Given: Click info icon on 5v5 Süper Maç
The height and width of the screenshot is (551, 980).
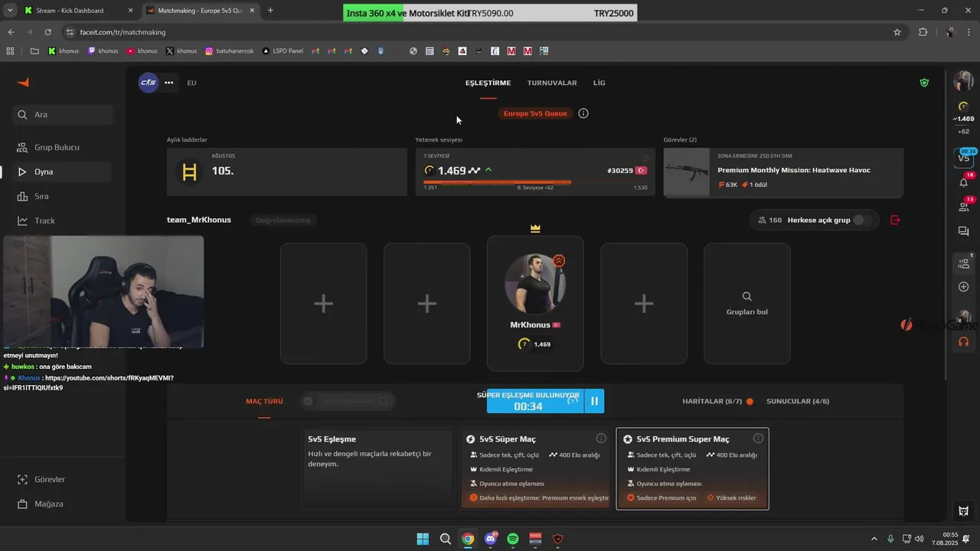Looking at the screenshot, I should click(601, 439).
